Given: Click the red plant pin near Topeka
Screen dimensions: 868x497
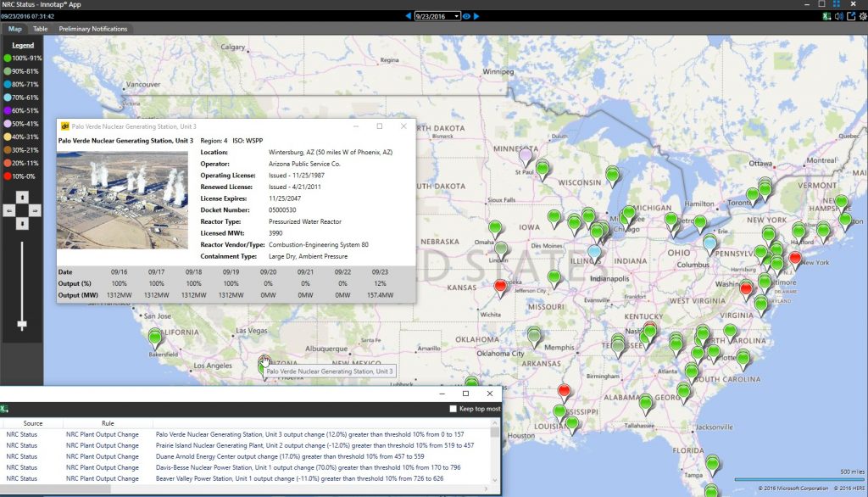Looking at the screenshot, I should (x=500, y=287).
